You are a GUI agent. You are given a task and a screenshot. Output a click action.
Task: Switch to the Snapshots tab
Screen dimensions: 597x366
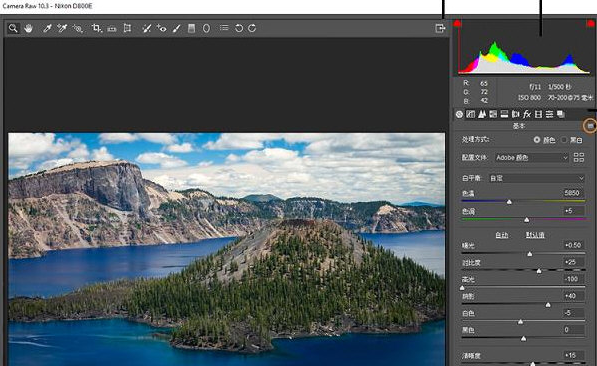point(560,114)
